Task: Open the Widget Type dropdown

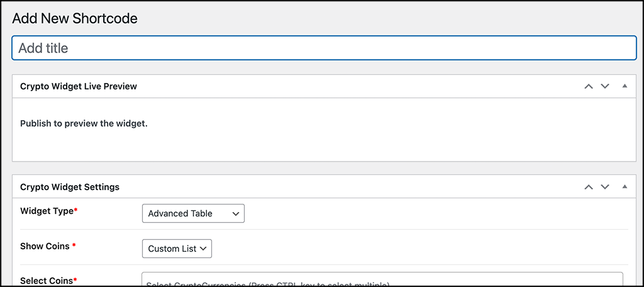Action: tap(193, 213)
